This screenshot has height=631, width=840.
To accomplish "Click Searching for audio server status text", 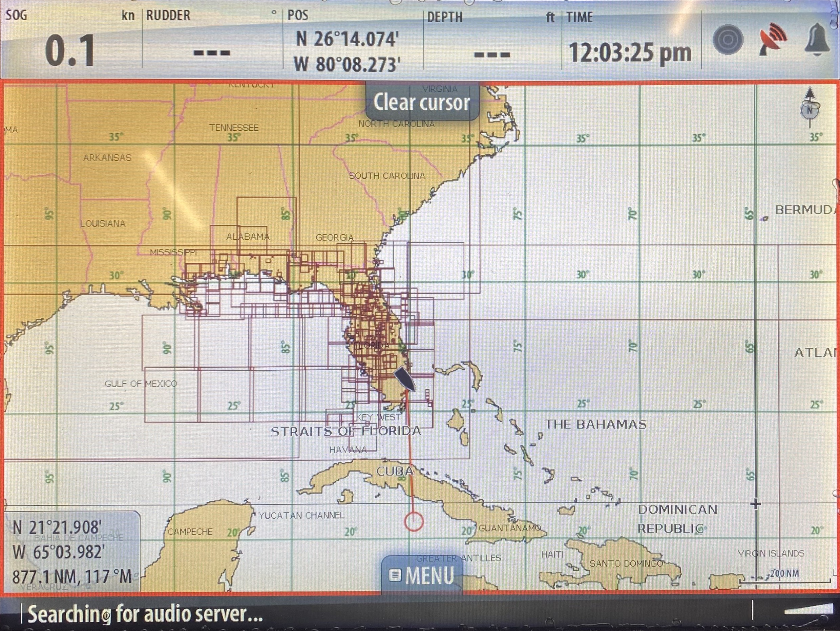I will click(145, 614).
